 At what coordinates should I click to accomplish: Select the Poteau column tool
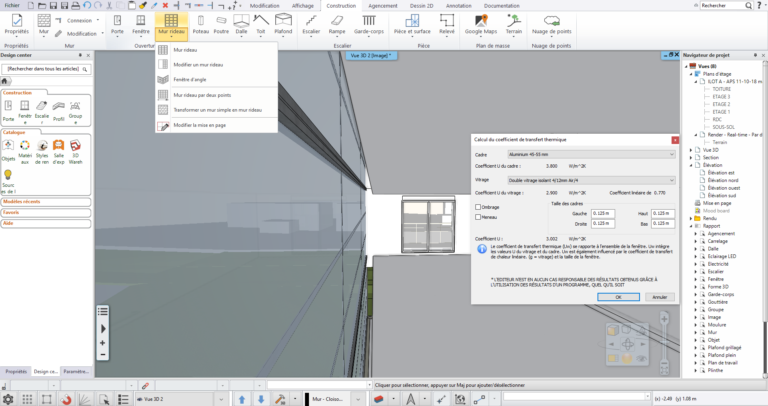tap(200, 24)
